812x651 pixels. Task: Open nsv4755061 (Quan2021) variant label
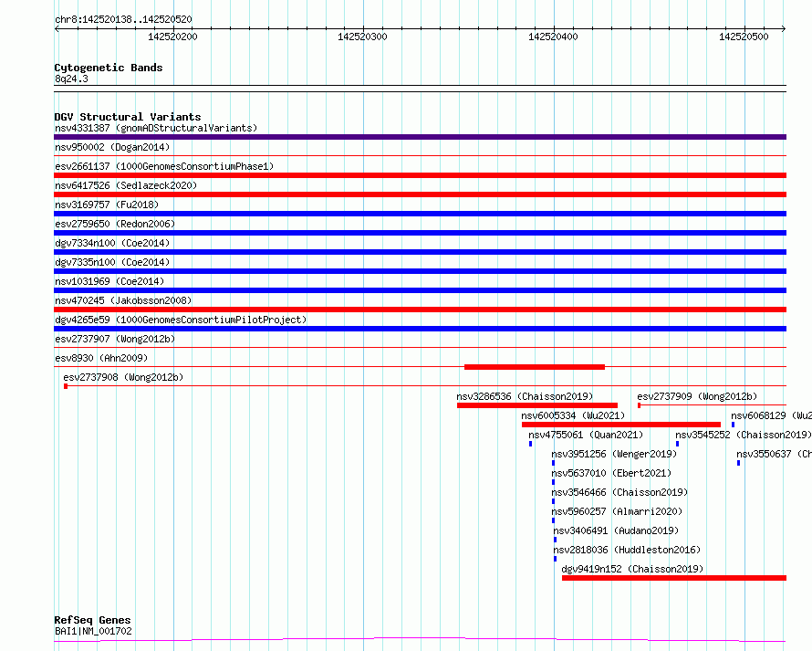coord(586,435)
